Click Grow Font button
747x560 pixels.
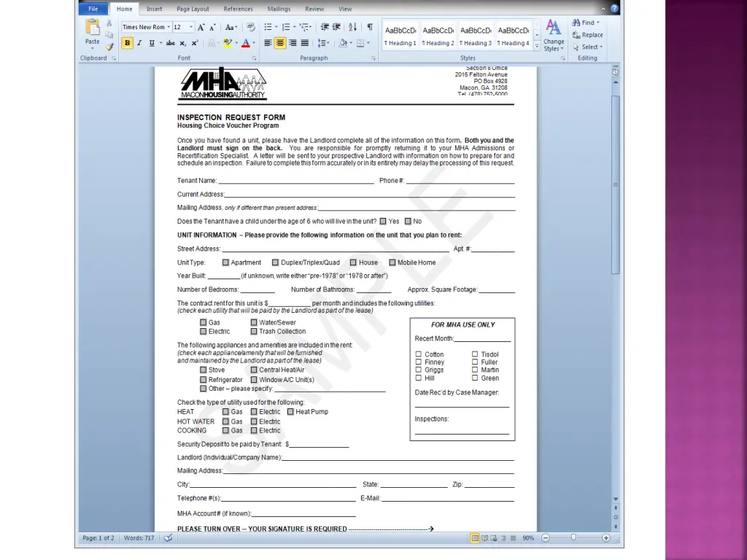[x=201, y=27]
